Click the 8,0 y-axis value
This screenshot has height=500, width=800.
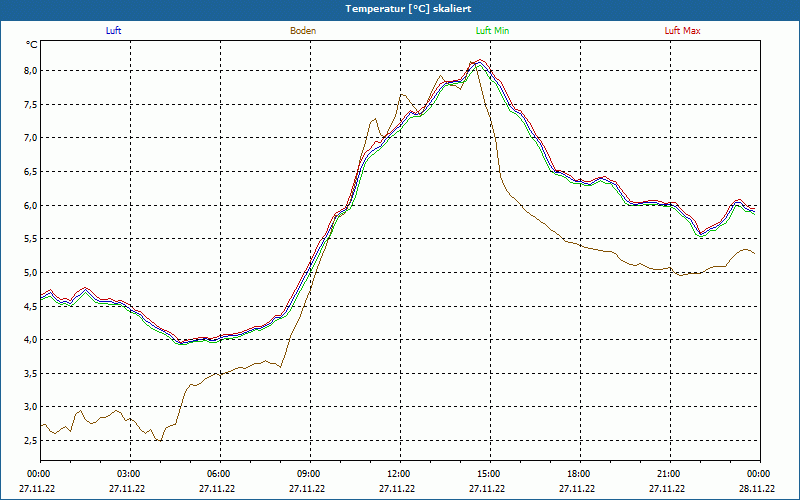32,70
